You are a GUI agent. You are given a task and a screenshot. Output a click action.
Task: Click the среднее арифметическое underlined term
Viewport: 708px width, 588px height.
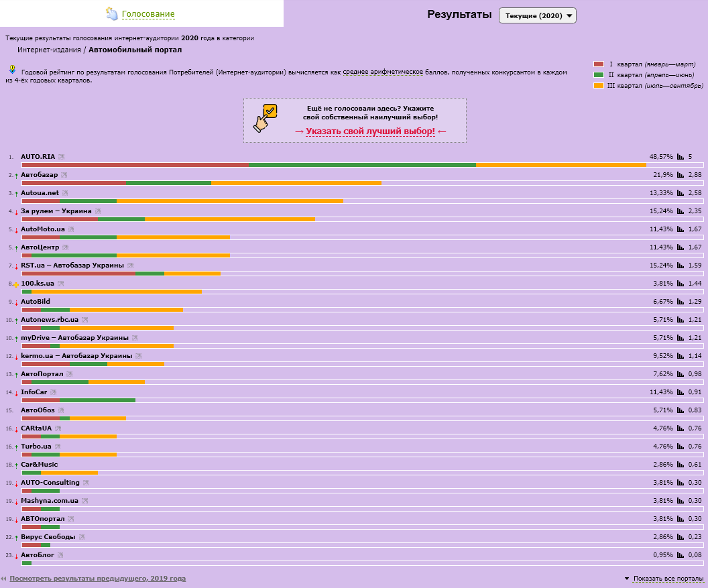point(383,72)
